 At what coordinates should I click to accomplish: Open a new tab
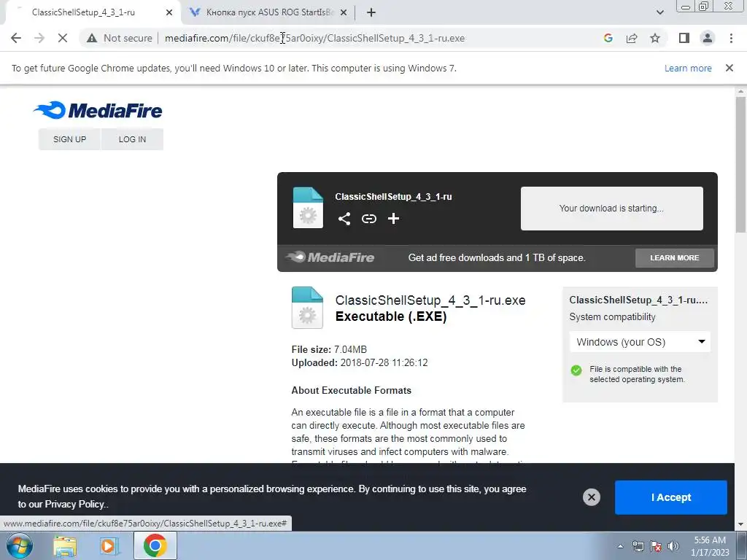[x=371, y=13]
